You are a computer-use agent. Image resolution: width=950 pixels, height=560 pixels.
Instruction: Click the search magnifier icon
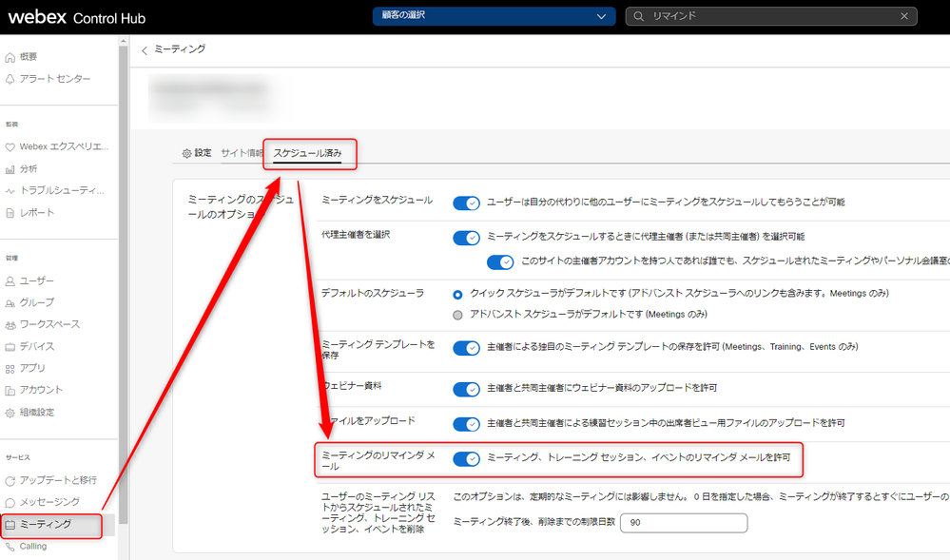[639, 16]
